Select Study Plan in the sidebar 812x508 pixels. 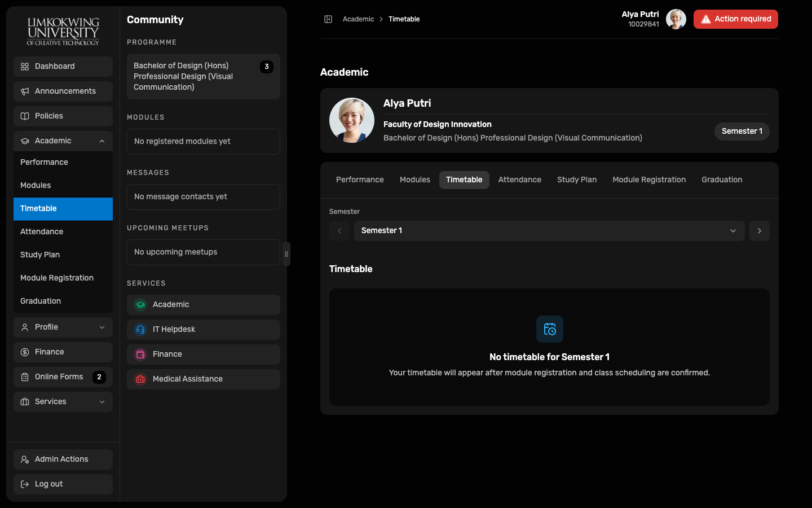click(x=63, y=255)
